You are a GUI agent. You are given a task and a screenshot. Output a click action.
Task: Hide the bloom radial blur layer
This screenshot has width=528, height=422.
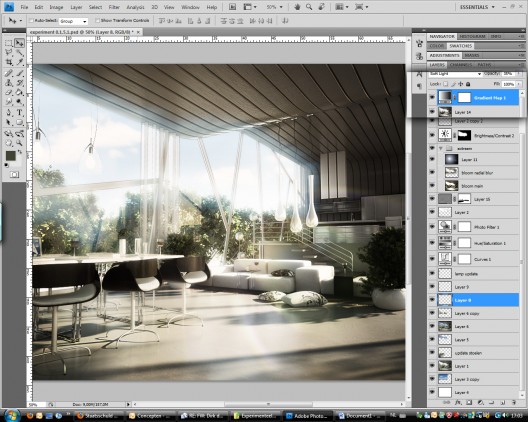click(x=432, y=172)
